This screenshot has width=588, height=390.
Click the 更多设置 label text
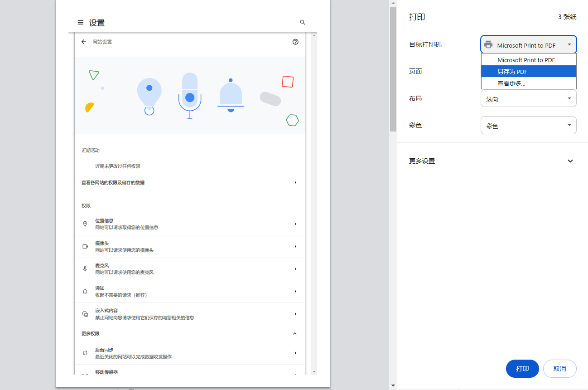click(x=422, y=161)
